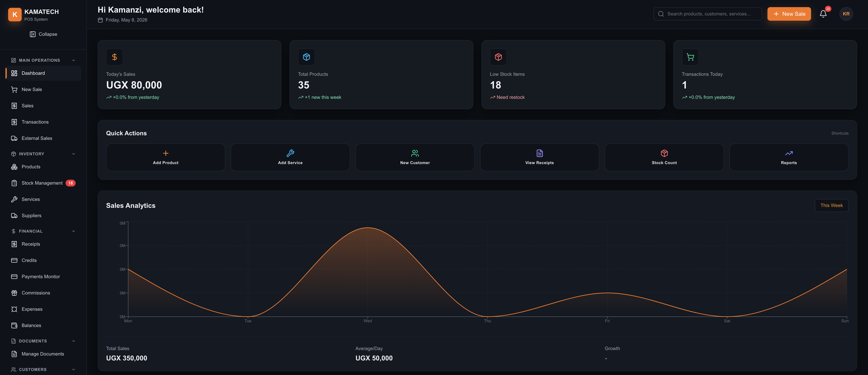Click the KAMATECH orange K logo
This screenshot has width=868, height=375.
pos(15,14)
